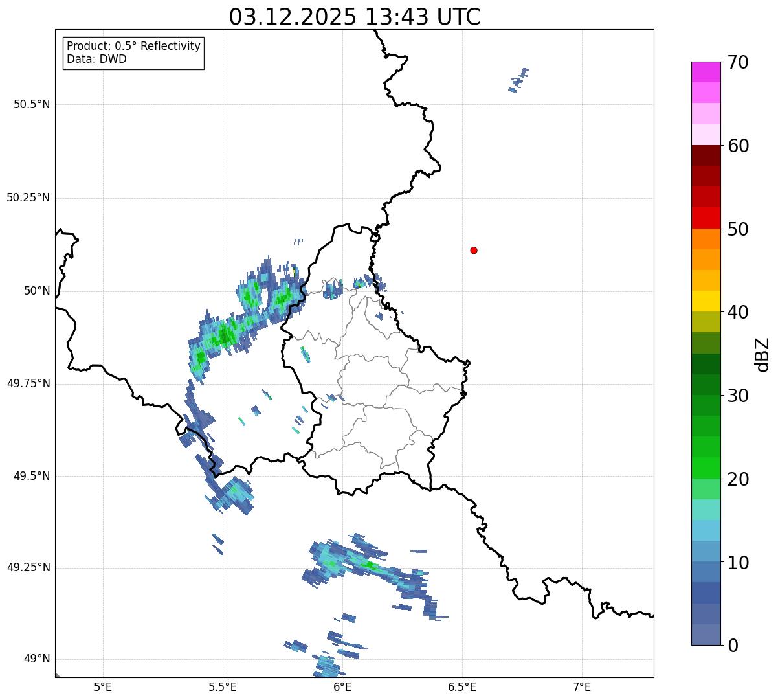Click the colorbar tick label 10
The image size is (778, 700).
pyautogui.click(x=738, y=562)
